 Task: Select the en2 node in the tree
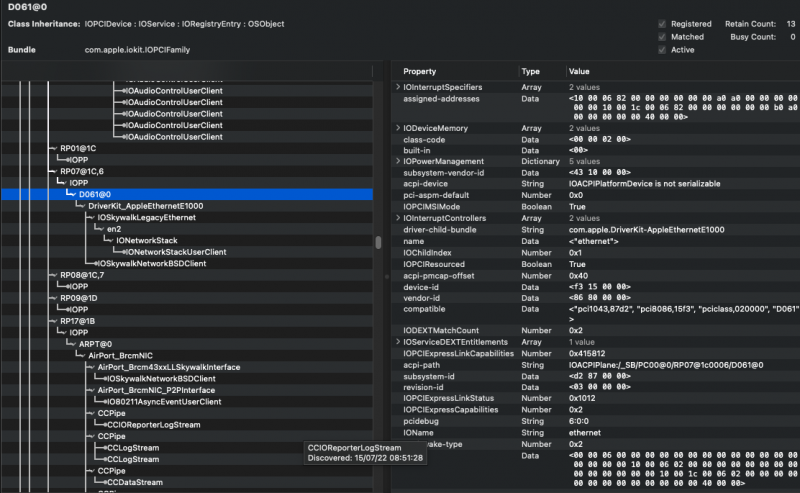112,228
